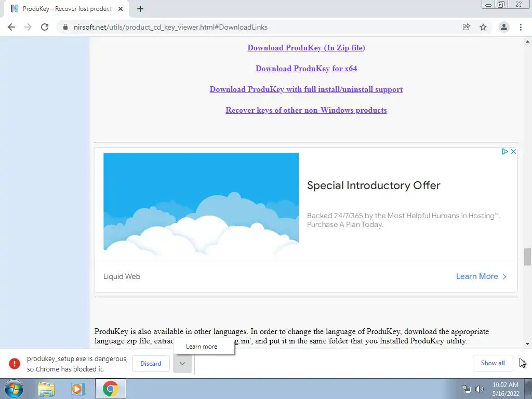The image size is (532, 399).
Task: Click Learn More on the ad
Action: click(x=481, y=276)
